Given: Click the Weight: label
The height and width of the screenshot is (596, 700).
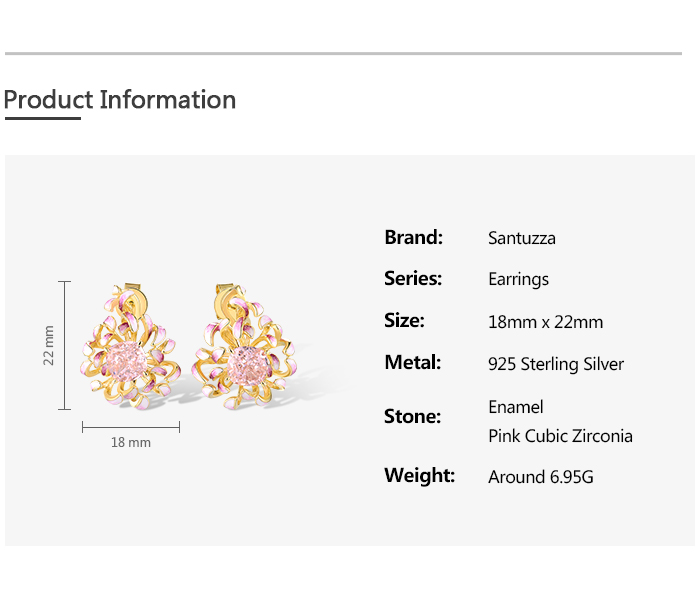Looking at the screenshot, I should point(419,475).
